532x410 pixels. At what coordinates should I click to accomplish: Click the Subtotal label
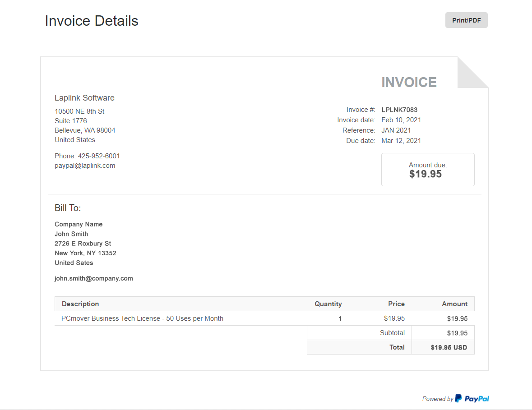[392, 333]
